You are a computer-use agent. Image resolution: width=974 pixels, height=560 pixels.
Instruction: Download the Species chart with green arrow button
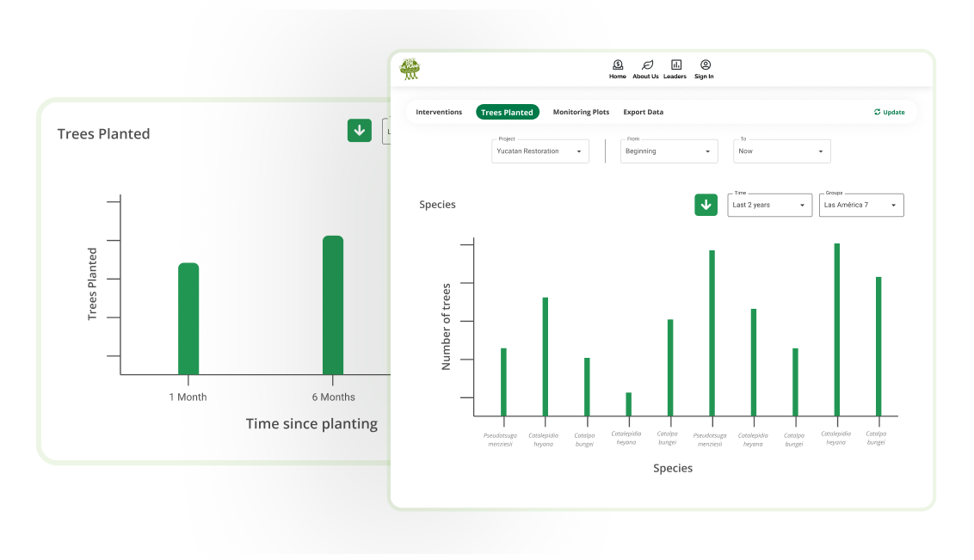706,205
